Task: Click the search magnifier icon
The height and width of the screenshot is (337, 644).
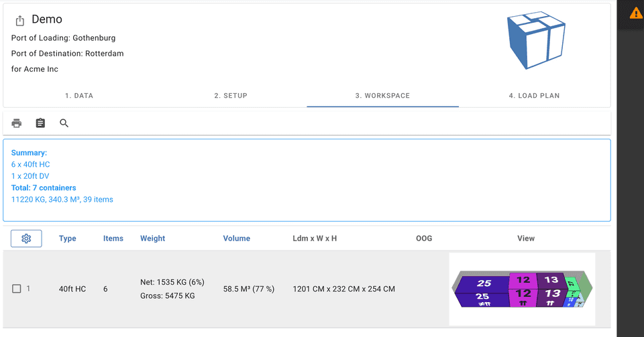Action: click(x=64, y=123)
